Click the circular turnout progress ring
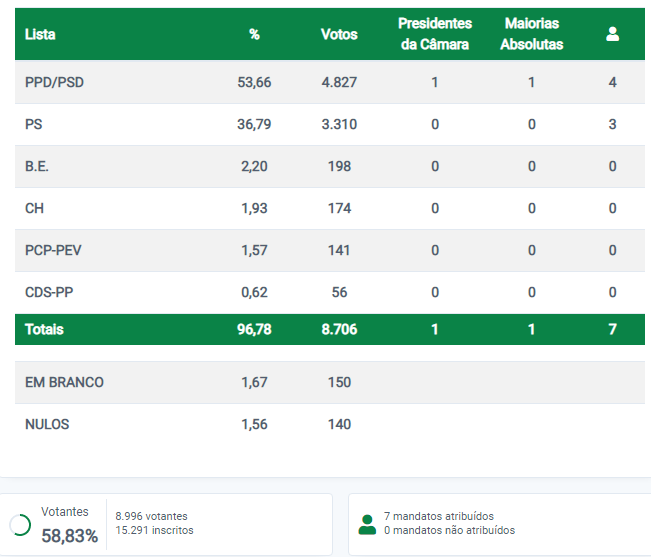 pyautogui.click(x=20, y=525)
